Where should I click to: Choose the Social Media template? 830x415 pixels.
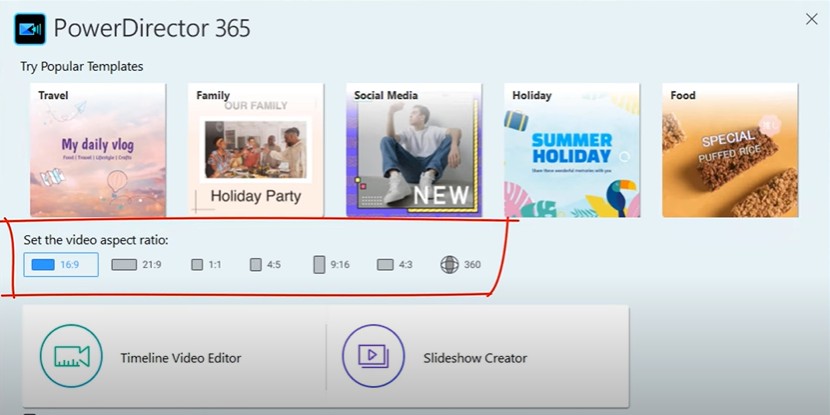(414, 150)
